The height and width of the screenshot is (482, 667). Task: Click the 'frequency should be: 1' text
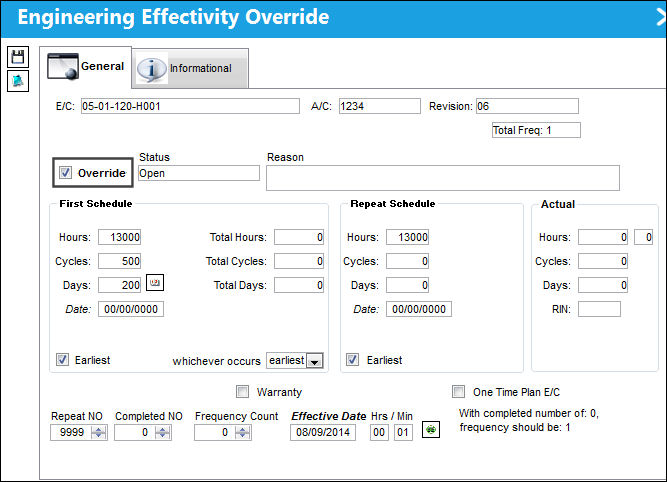click(515, 427)
